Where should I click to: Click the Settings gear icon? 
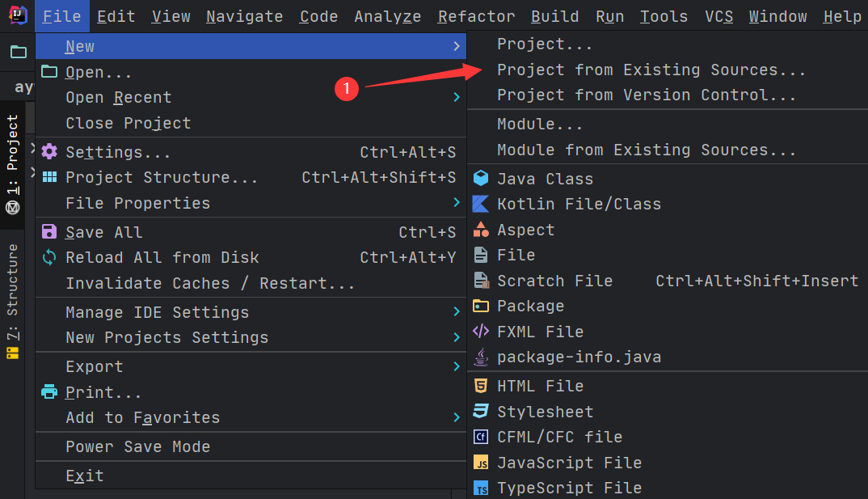(x=49, y=152)
